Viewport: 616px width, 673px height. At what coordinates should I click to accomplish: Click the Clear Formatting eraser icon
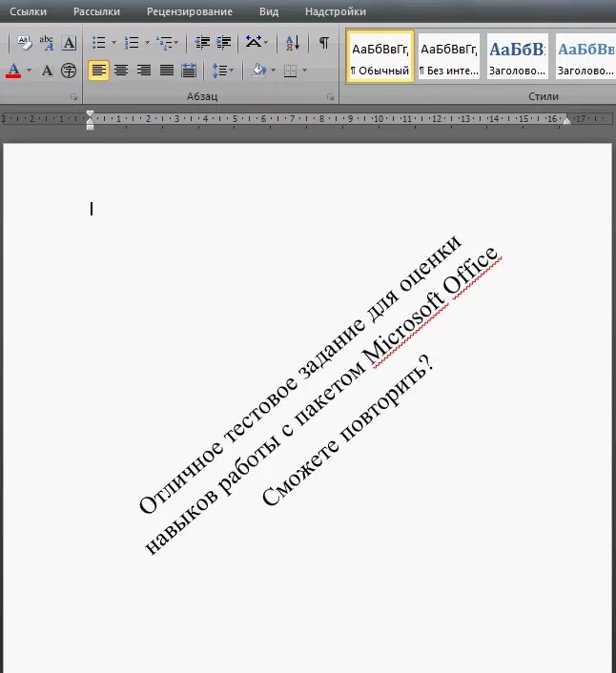(25, 43)
